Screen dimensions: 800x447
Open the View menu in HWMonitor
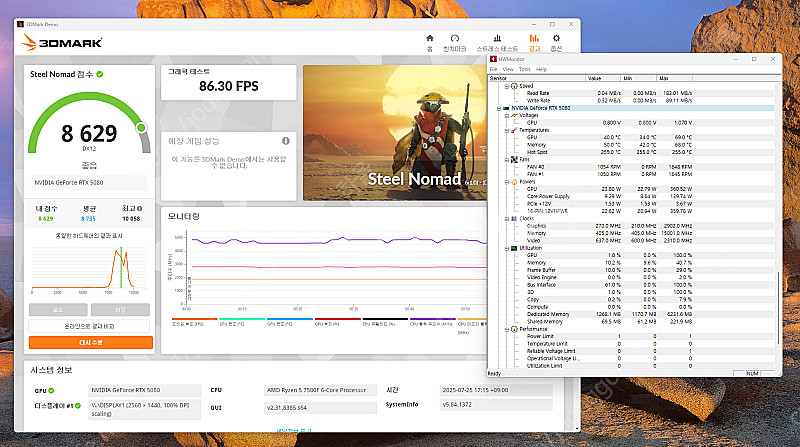[508, 69]
